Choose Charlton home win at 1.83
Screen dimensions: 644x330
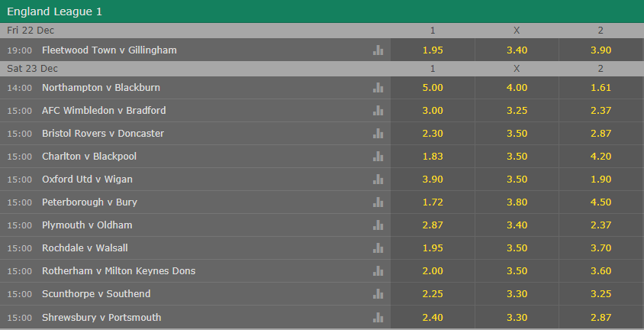point(433,157)
